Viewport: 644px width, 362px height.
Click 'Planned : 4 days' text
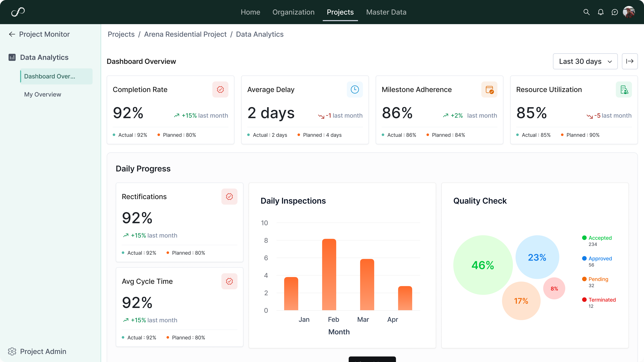pos(322,135)
